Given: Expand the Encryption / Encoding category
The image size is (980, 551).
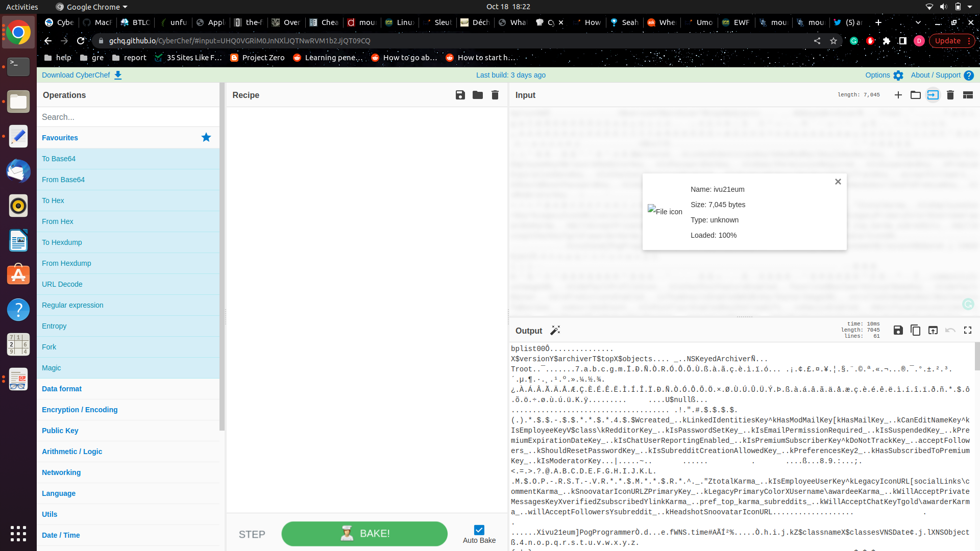Looking at the screenshot, I should point(80,410).
